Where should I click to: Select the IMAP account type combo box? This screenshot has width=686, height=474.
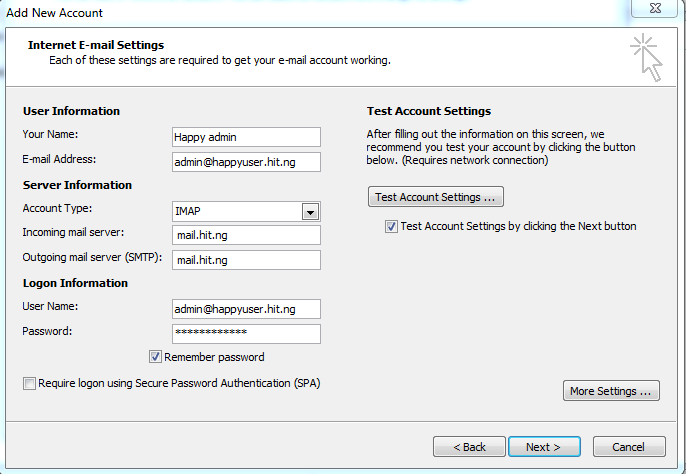(x=246, y=211)
